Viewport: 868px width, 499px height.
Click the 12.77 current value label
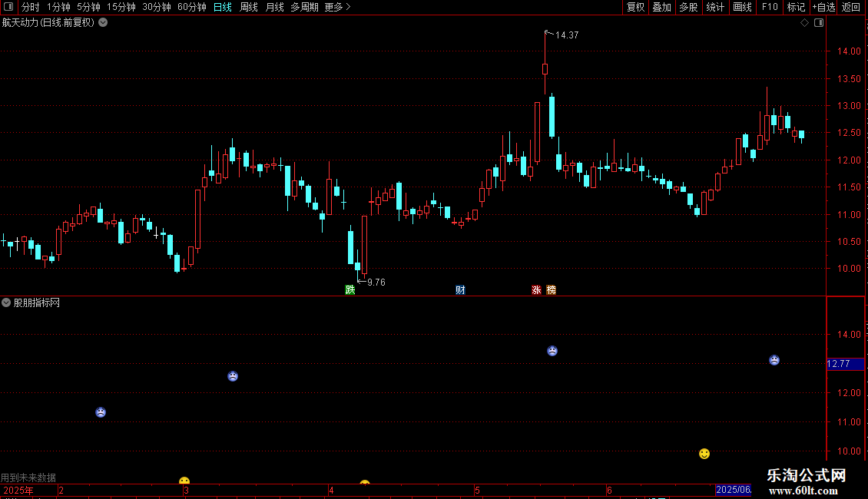845,364
